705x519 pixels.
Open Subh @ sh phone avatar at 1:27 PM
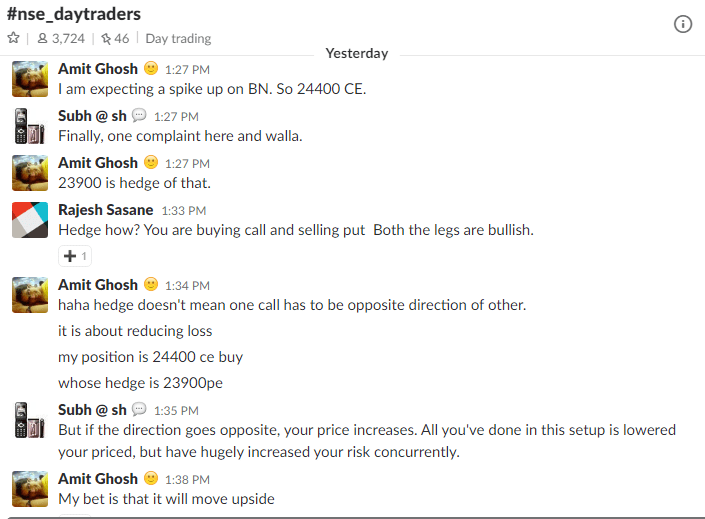click(30, 126)
